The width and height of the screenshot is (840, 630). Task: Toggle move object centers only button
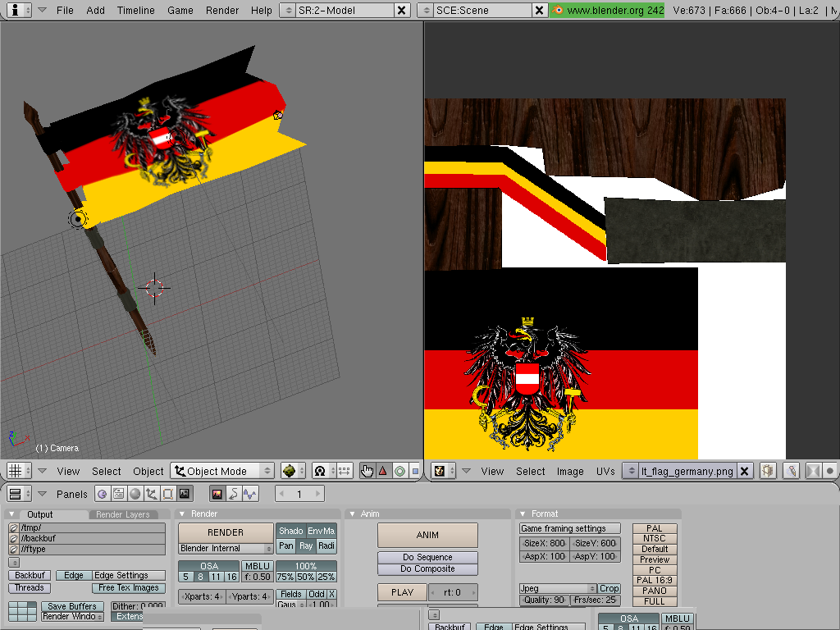pyautogui.click(x=345, y=471)
